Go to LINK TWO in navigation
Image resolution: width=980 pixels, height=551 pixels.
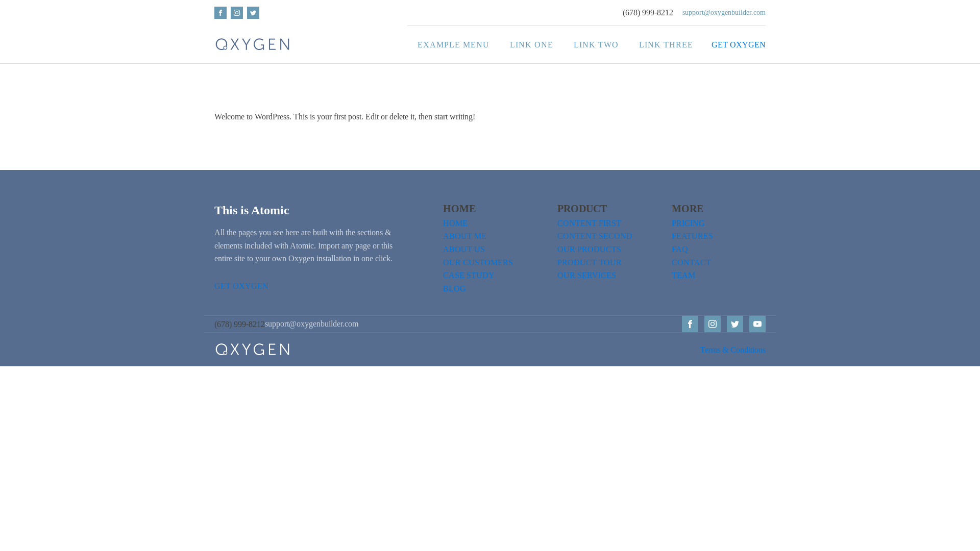(596, 45)
